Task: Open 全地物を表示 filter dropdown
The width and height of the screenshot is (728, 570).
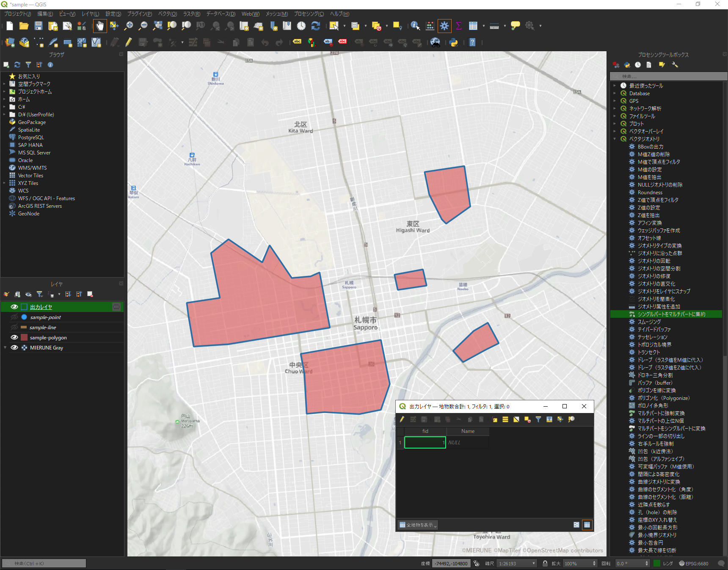Action: (x=418, y=525)
